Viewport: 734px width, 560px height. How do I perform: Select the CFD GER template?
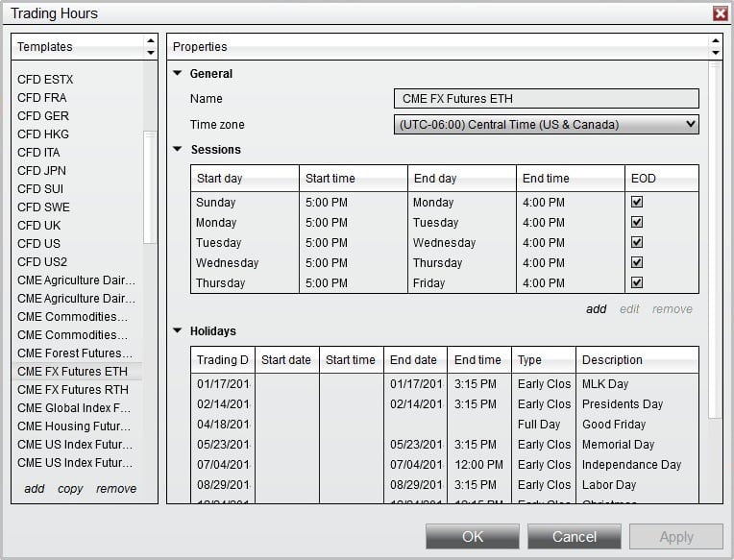43,116
